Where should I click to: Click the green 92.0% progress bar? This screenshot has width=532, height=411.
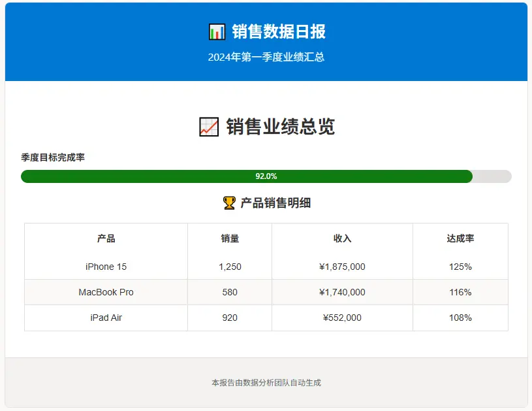(247, 176)
